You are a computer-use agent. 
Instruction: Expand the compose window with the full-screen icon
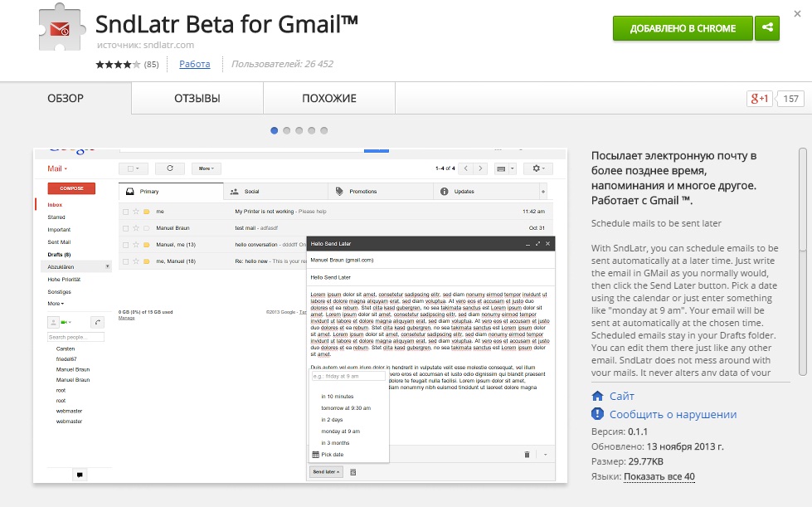point(537,242)
